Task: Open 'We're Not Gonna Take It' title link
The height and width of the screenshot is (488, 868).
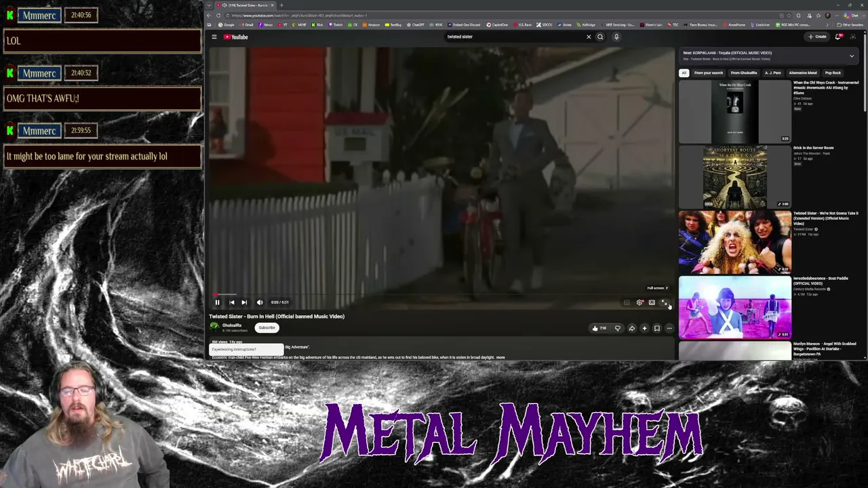Action: tap(826, 218)
